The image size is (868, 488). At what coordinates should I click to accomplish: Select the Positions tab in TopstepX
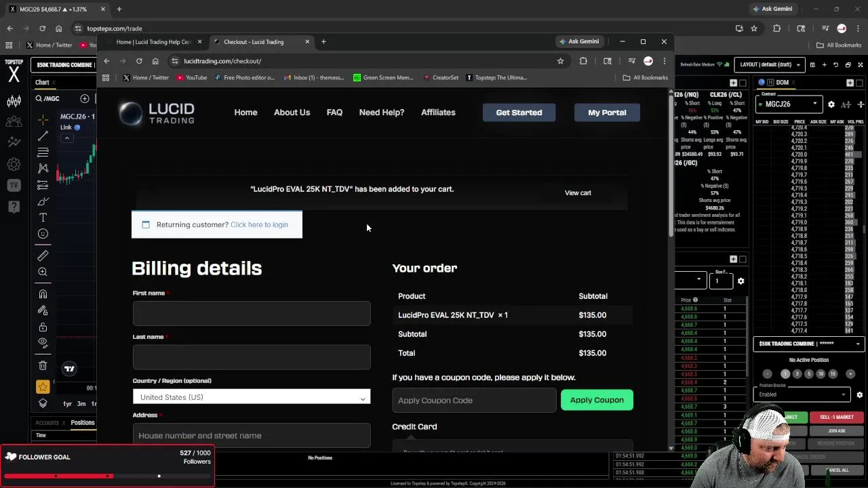[83, 423]
